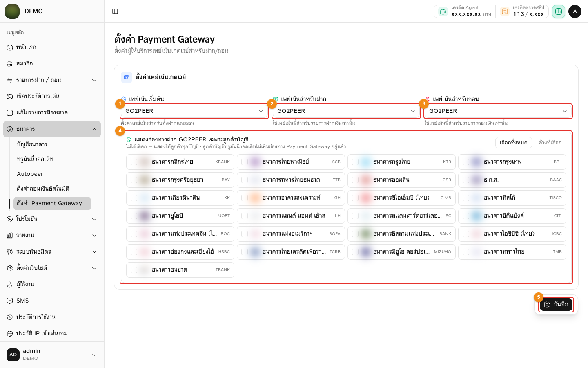Open the เพย์เม้นเริ่มต้น GO2PEER dropdown
Viewport: 588px width, 368px height.
click(x=194, y=111)
